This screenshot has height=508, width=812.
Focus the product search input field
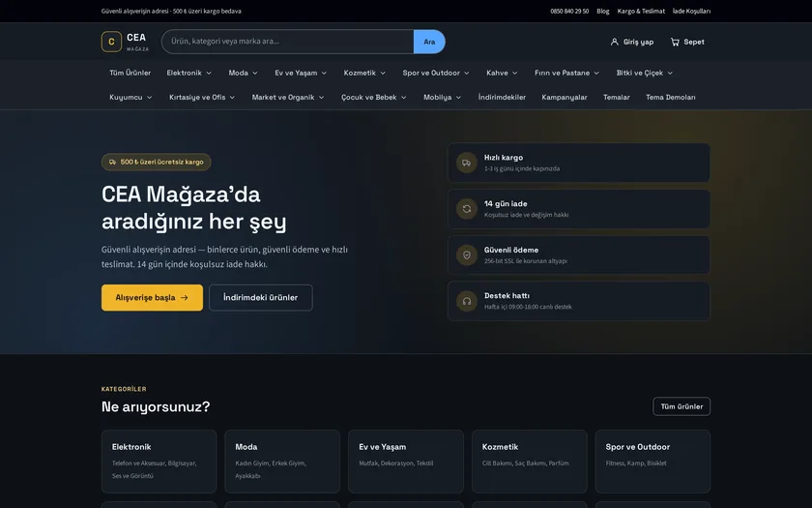click(x=288, y=42)
